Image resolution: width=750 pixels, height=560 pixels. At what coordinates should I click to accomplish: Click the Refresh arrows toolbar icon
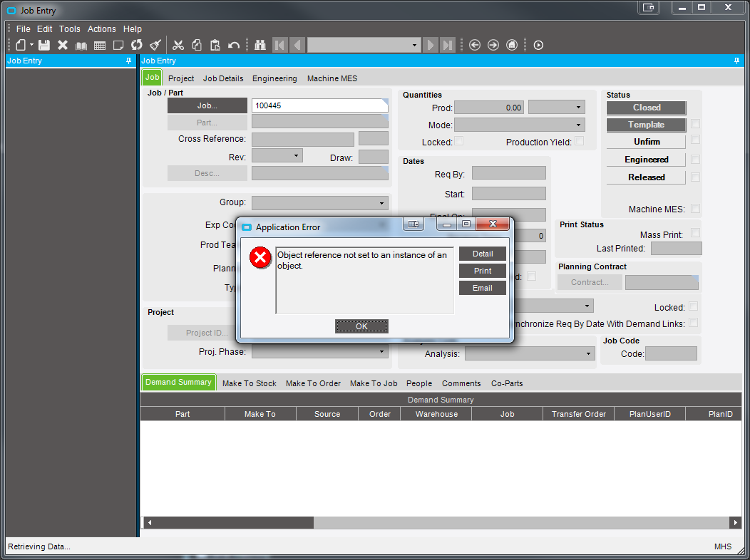click(137, 45)
